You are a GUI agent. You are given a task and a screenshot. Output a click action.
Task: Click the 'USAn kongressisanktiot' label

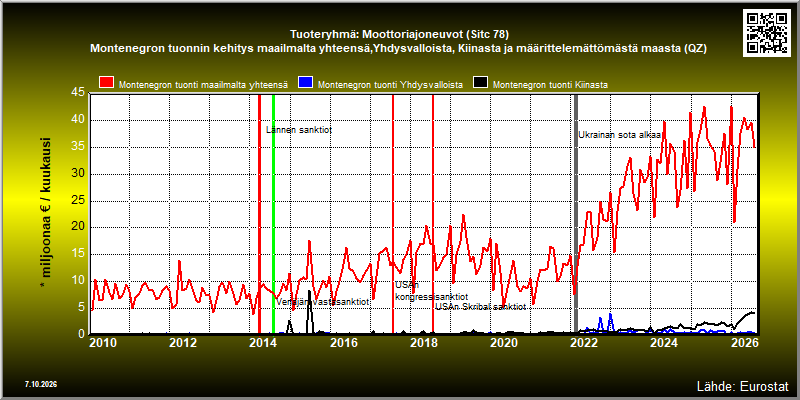pos(432,291)
